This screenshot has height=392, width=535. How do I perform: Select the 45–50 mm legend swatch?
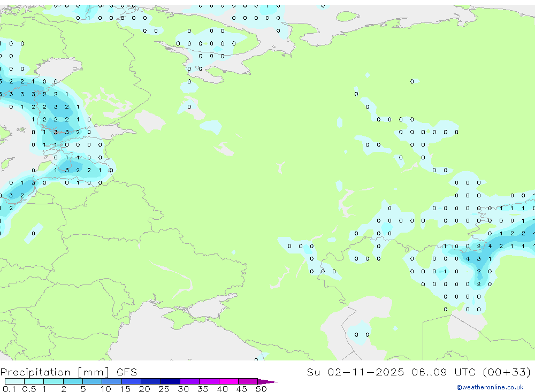[x=248, y=381]
